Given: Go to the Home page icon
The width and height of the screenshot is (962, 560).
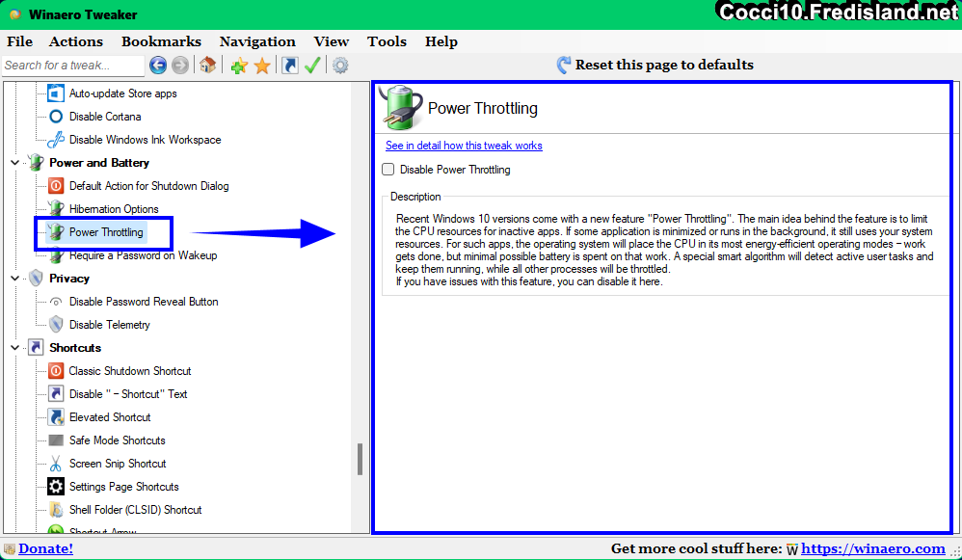Looking at the screenshot, I should (x=207, y=65).
